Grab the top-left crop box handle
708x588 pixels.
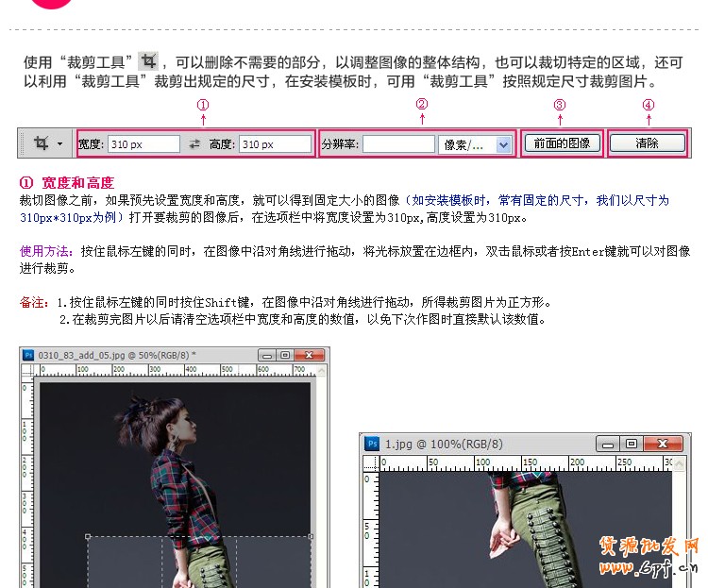(x=88, y=537)
